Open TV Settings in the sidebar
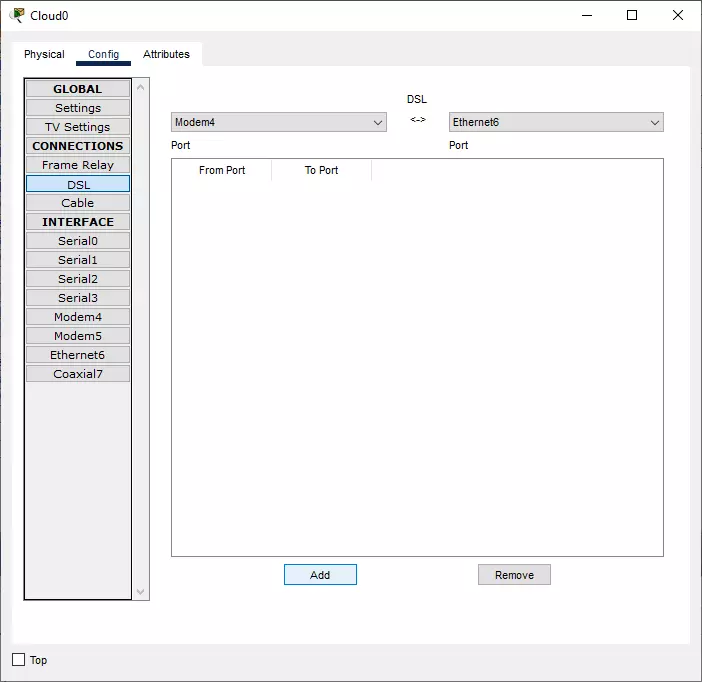 pos(78,127)
